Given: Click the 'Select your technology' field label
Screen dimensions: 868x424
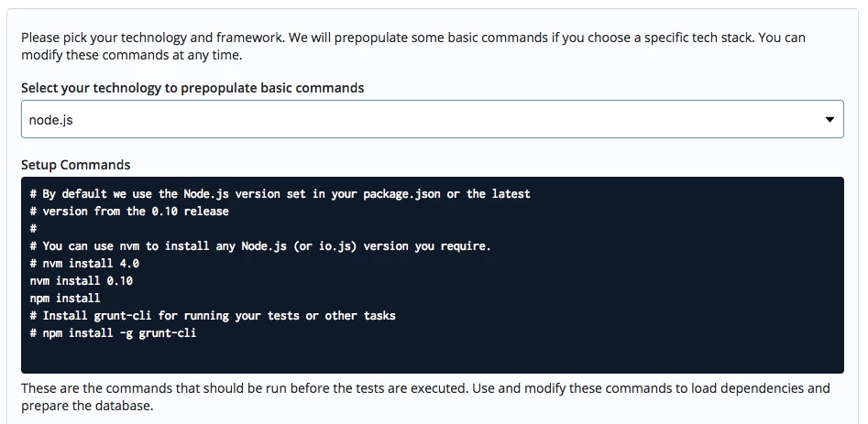Looking at the screenshot, I should click(192, 88).
